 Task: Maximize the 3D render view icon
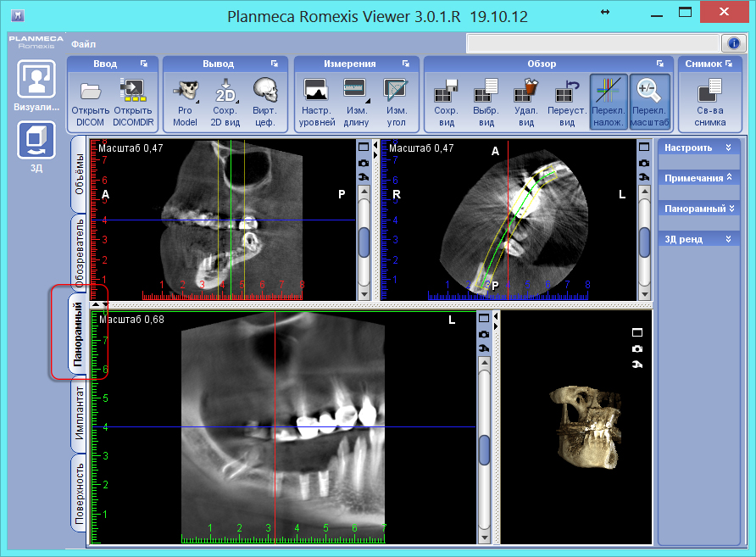(x=636, y=332)
